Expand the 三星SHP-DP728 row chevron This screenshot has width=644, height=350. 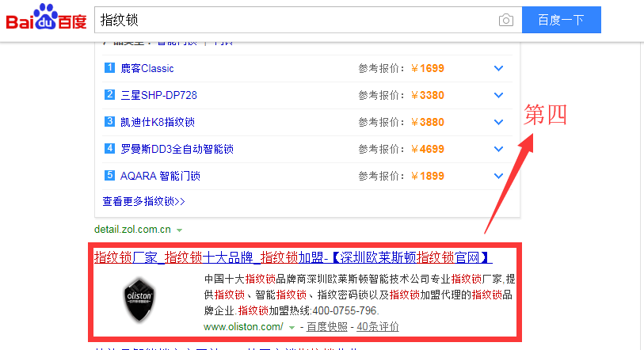pos(498,95)
